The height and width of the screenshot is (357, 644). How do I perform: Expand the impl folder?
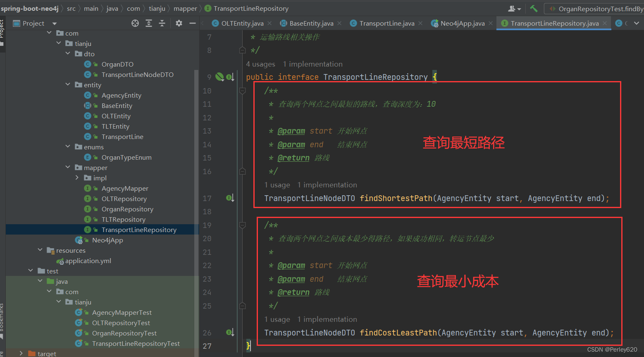tap(77, 177)
